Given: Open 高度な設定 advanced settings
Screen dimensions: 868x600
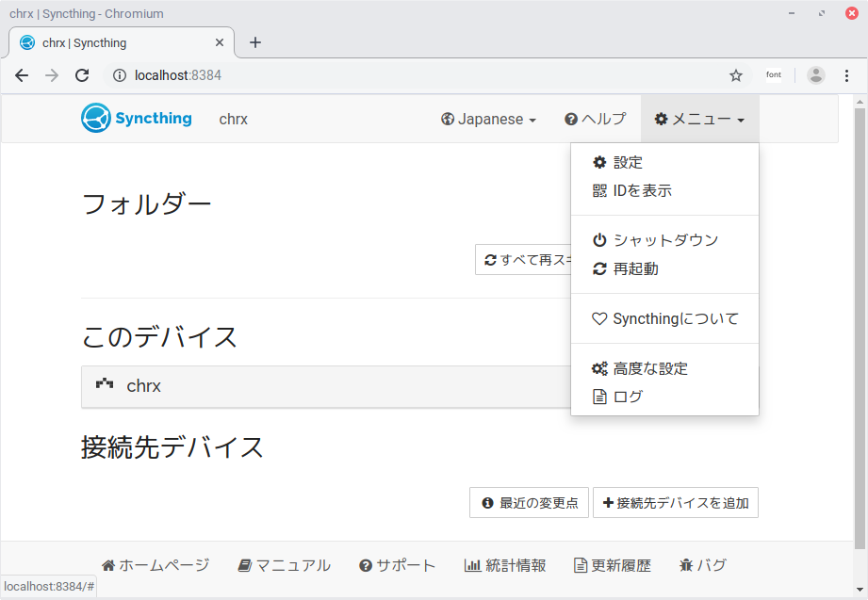Looking at the screenshot, I should 649,368.
